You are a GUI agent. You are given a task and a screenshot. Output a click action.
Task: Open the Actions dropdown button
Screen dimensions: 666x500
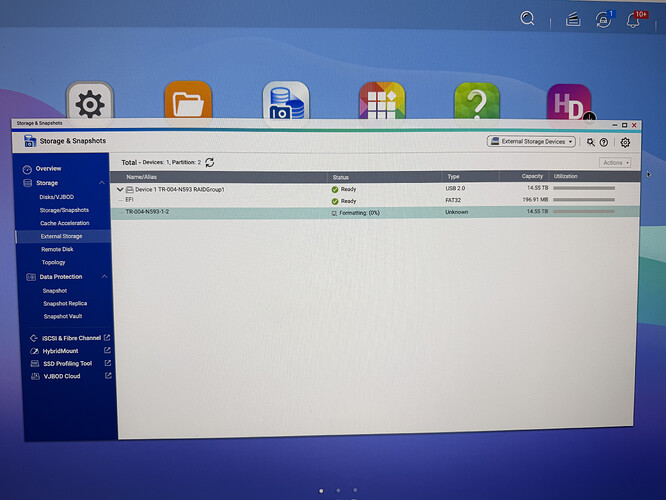(x=615, y=163)
